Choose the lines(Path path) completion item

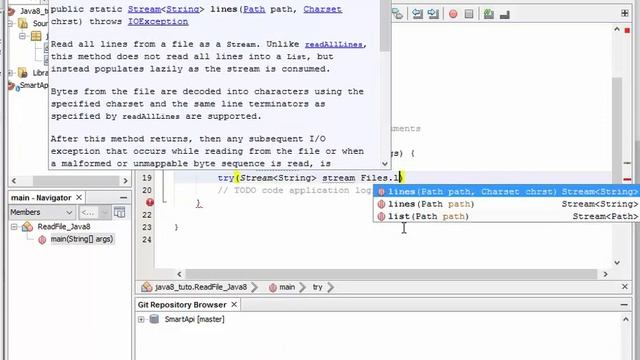507,204
